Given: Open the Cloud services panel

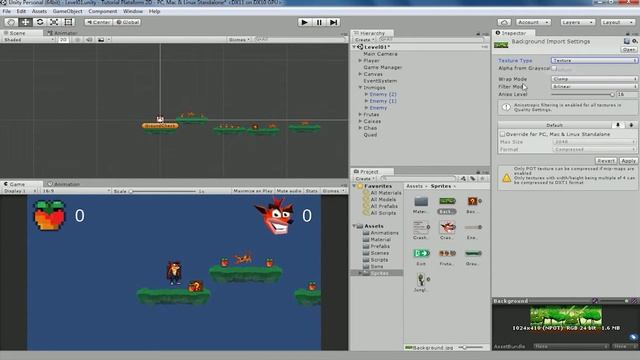Looking at the screenshot, I should (x=504, y=22).
